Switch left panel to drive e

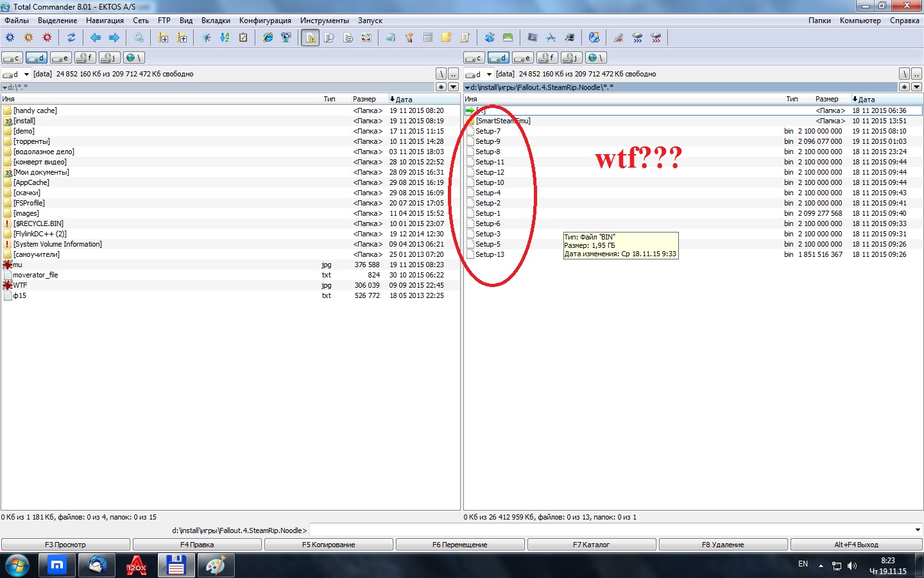(x=61, y=58)
